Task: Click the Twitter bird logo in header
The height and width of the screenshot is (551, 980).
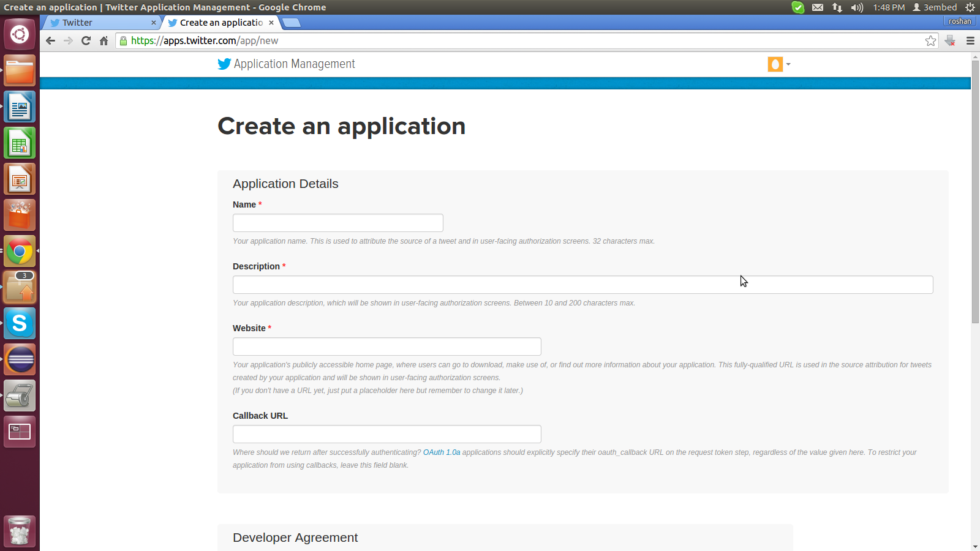Action: tap(224, 64)
